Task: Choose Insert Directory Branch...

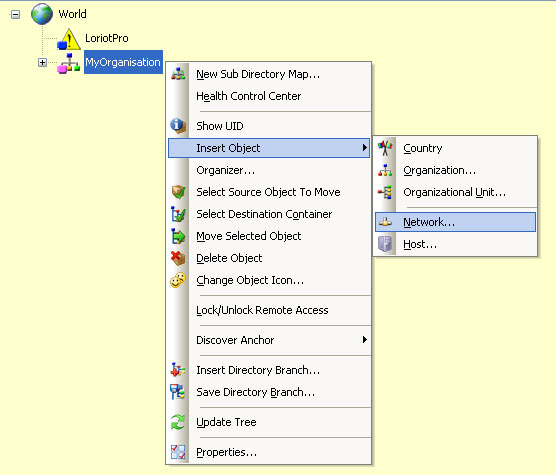Action: (269, 370)
